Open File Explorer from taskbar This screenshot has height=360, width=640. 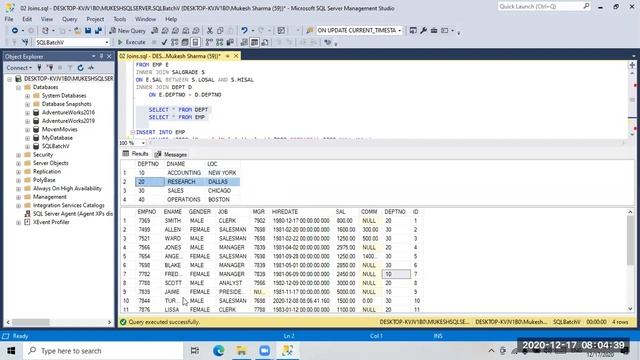(241, 351)
